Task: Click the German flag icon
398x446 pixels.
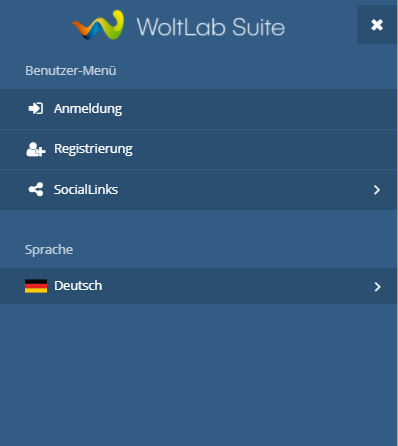Action: [x=36, y=286]
